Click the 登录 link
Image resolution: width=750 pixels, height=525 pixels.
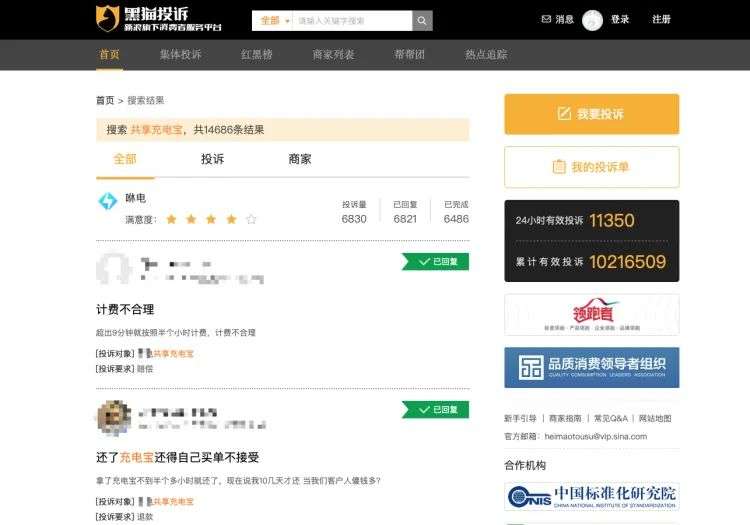(x=620, y=19)
